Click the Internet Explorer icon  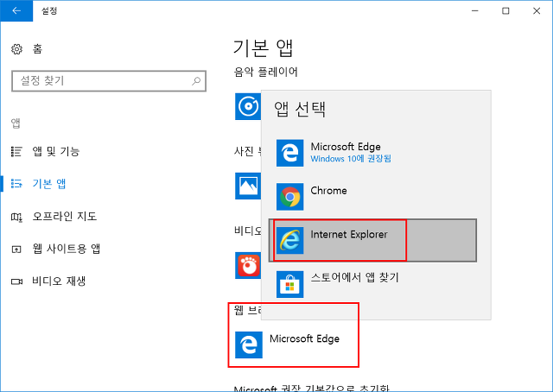(x=290, y=240)
